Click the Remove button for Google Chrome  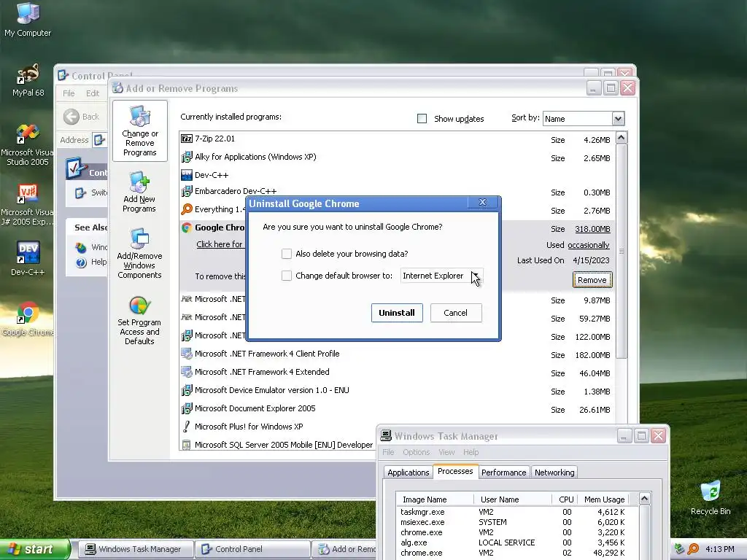(592, 280)
